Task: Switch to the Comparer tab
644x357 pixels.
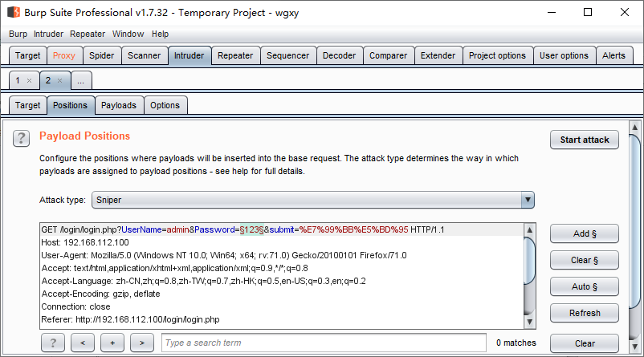Action: (388, 55)
